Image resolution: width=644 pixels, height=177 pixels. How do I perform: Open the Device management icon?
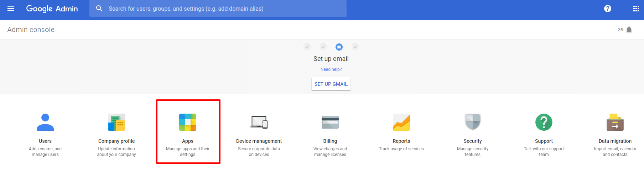[259, 122]
